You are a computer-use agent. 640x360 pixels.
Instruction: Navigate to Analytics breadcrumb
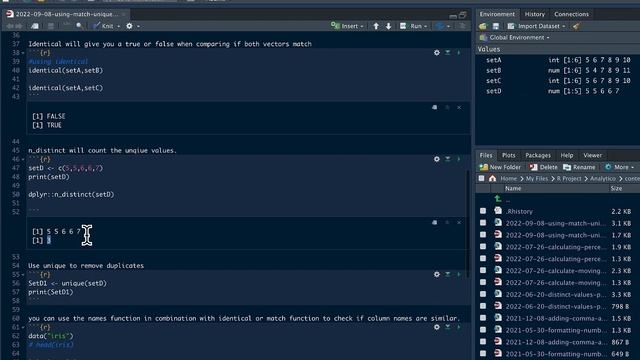pyautogui.click(x=602, y=179)
